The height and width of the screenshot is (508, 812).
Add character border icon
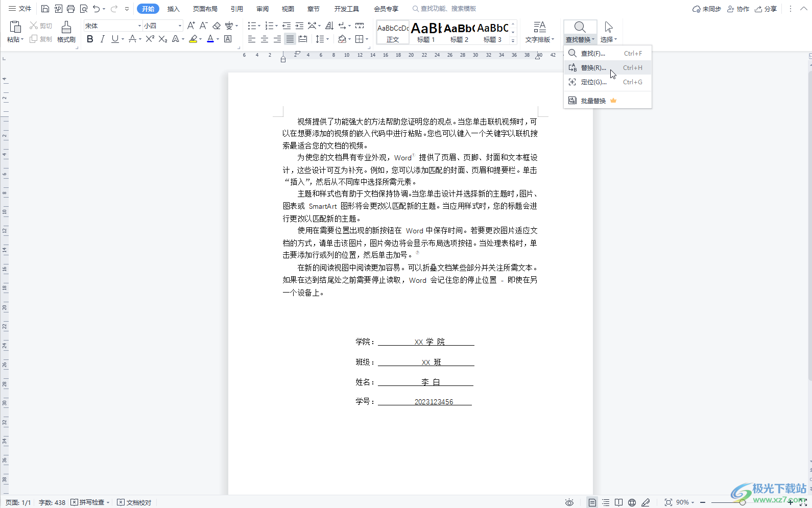tap(228, 39)
